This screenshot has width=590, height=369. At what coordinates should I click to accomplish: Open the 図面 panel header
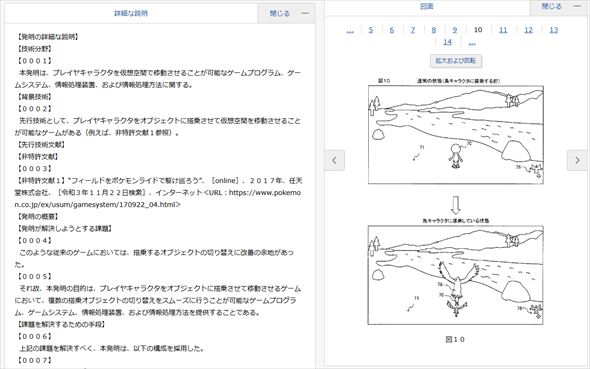click(427, 6)
